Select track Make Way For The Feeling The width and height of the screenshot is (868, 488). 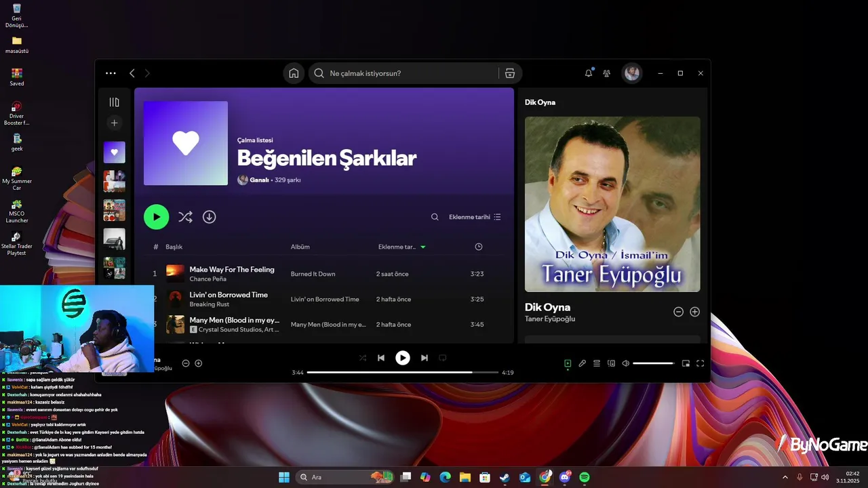pyautogui.click(x=232, y=269)
